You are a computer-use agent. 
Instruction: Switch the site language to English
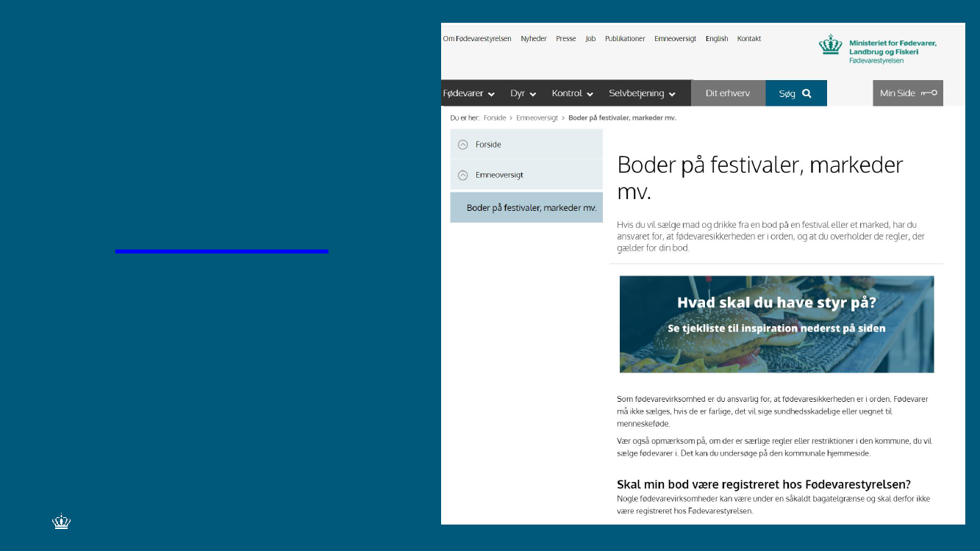[x=717, y=39]
